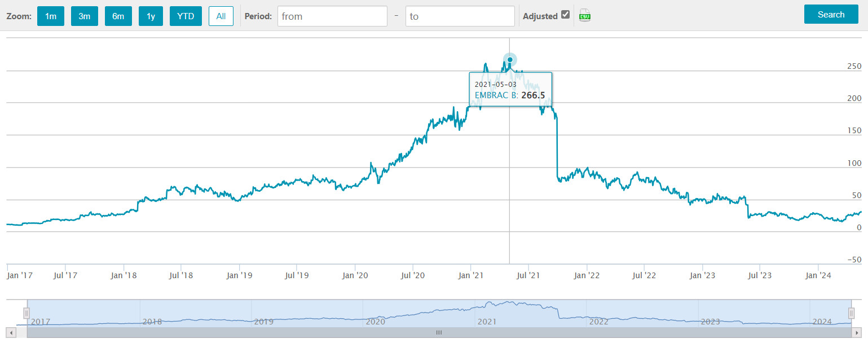Click the Period 'from' date field
Viewport: 868px width, 347px height.
[x=332, y=16]
